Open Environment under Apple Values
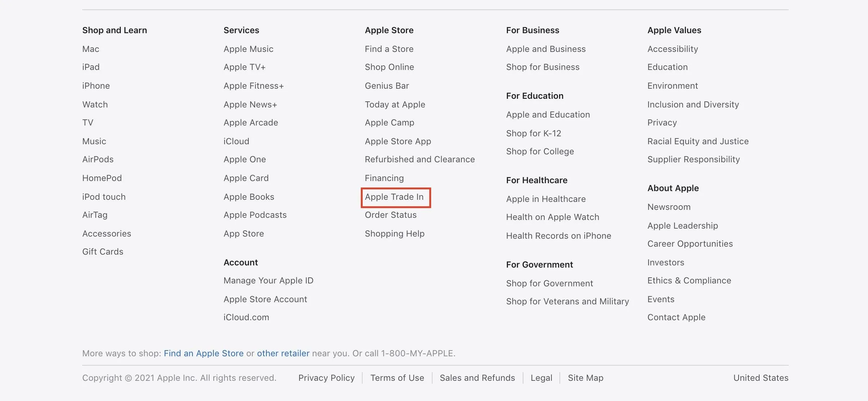This screenshot has width=868, height=401. click(673, 86)
